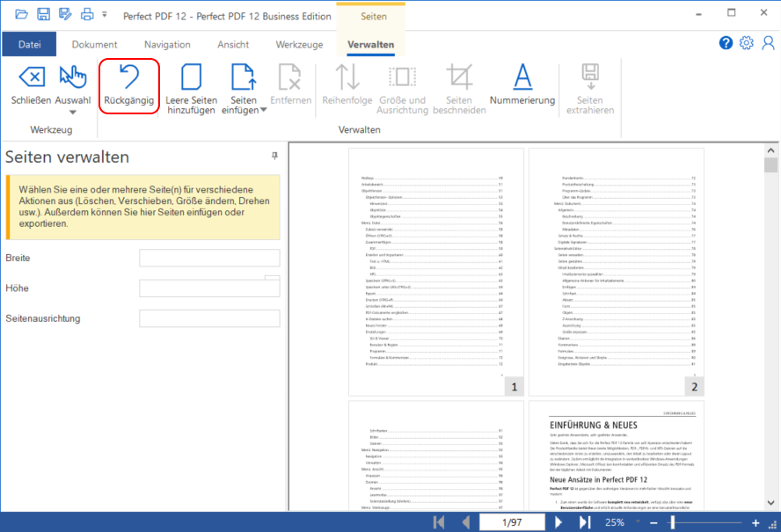This screenshot has width=781, height=532.
Task: Open settings via the gear icon
Action: [x=747, y=43]
